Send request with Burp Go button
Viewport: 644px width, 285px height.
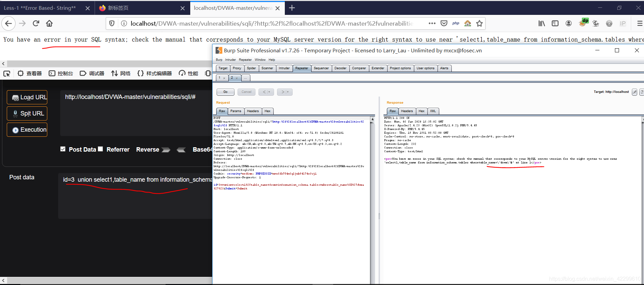coord(225,92)
